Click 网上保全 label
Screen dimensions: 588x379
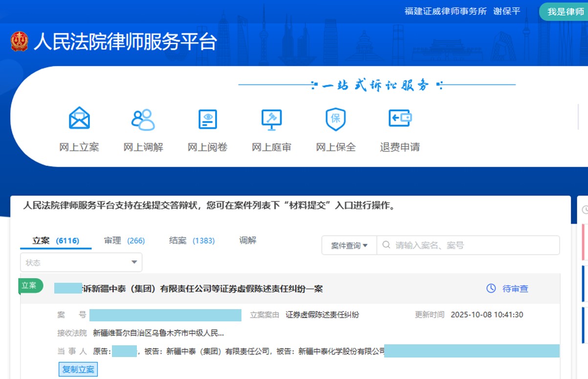336,147
